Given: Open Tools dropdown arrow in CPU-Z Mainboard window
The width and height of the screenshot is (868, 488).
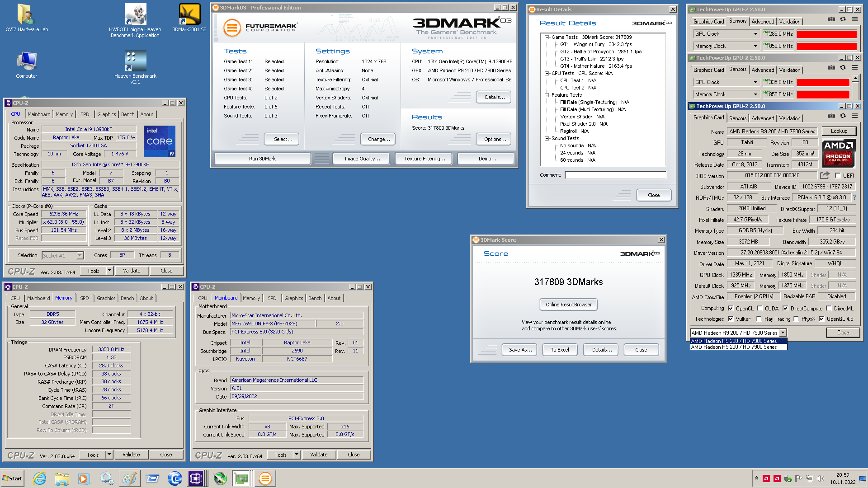Looking at the screenshot, I should [297, 455].
